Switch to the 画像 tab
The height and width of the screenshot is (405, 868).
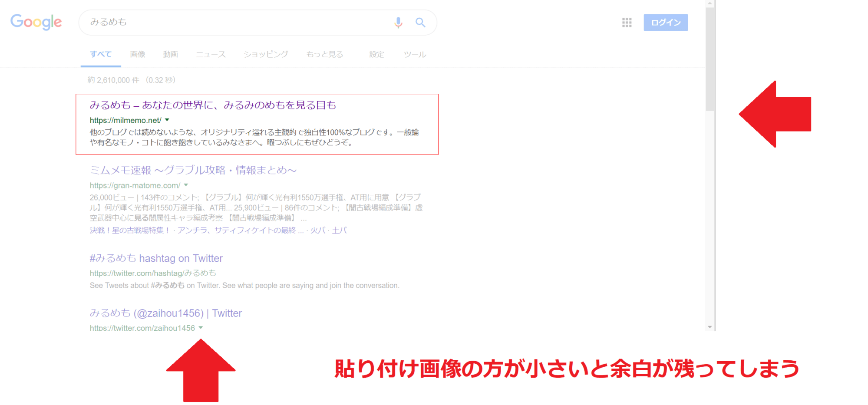tap(138, 54)
